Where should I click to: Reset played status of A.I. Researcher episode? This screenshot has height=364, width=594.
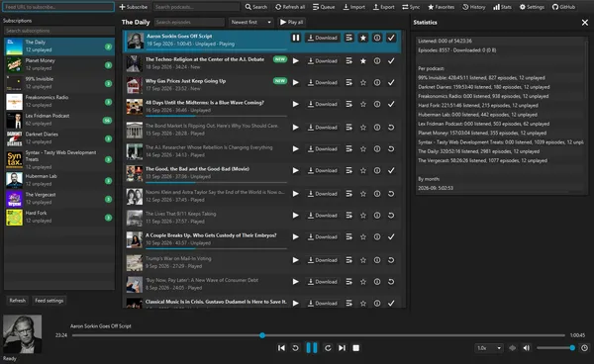391,149
